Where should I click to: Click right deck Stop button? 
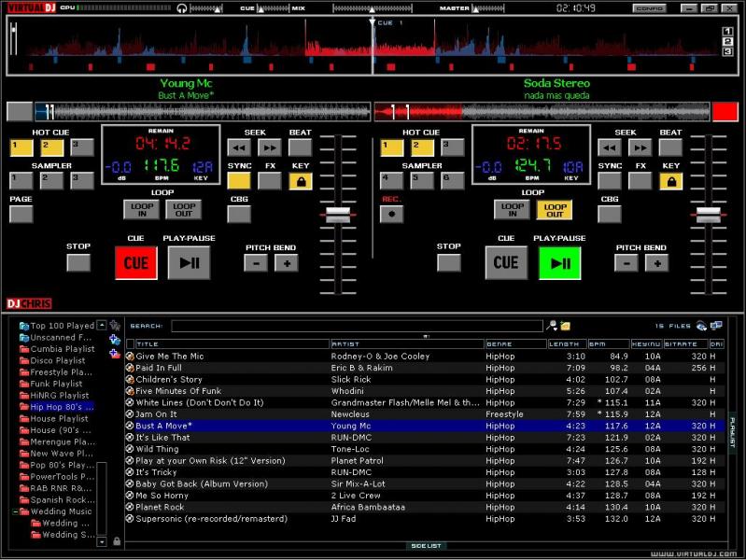point(449,262)
